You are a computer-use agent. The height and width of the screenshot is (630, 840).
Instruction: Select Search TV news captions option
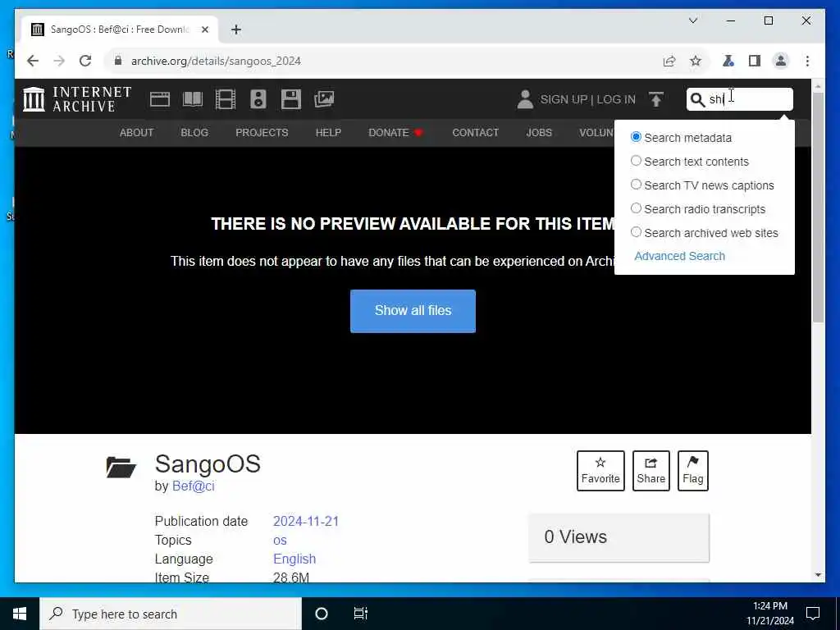pyautogui.click(x=636, y=185)
